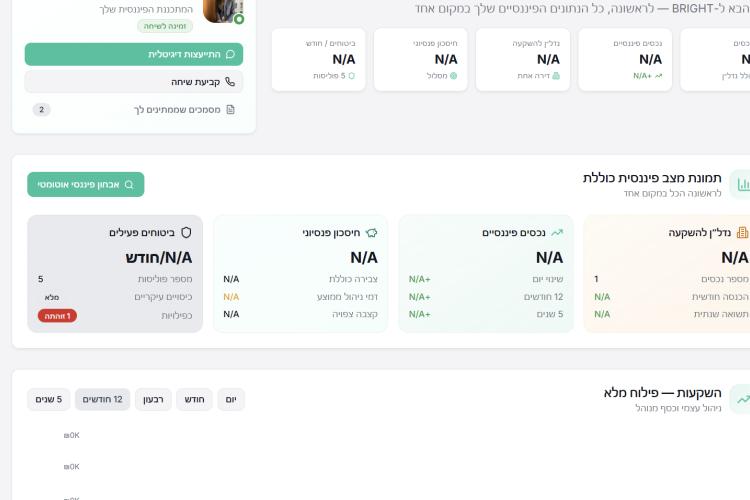Click the bar chart icon beside תמונת מצב פיננסית כוללת
The image size is (750, 500).
tap(742, 184)
